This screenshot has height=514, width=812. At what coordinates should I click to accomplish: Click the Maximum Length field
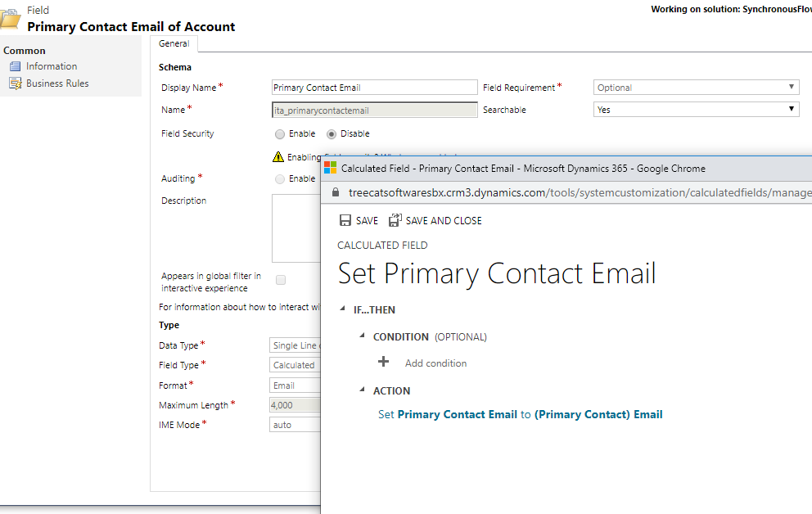pos(295,405)
